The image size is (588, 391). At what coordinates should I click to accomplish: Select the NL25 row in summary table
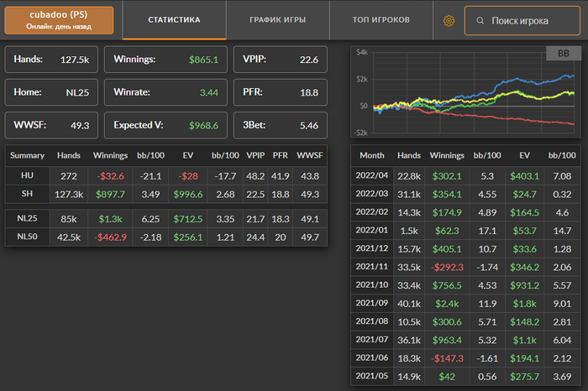tap(166, 220)
